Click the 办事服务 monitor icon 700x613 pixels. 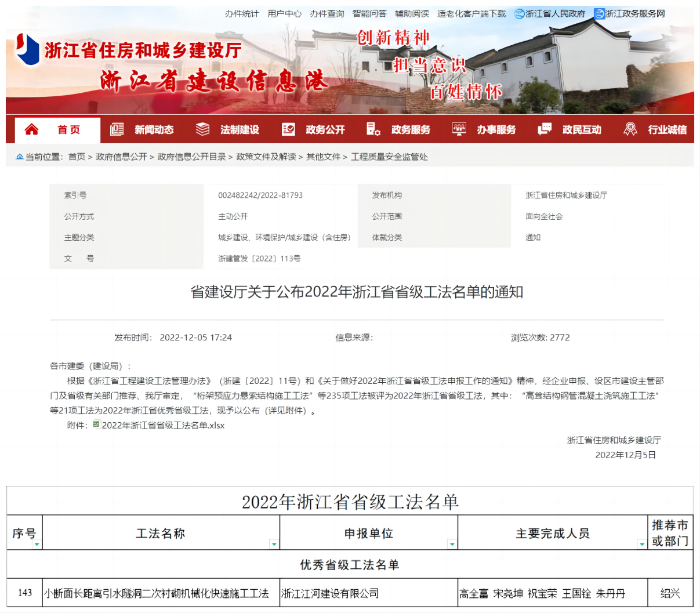pos(459,129)
